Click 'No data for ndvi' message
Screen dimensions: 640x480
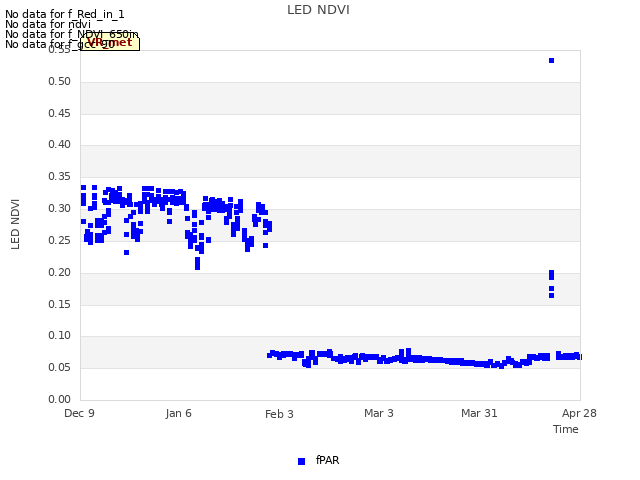point(48,24)
